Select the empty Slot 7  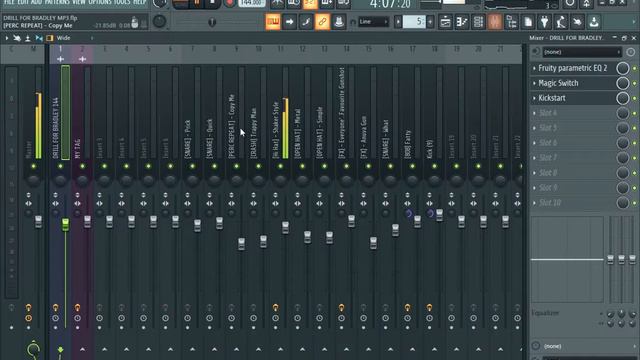coord(575,158)
